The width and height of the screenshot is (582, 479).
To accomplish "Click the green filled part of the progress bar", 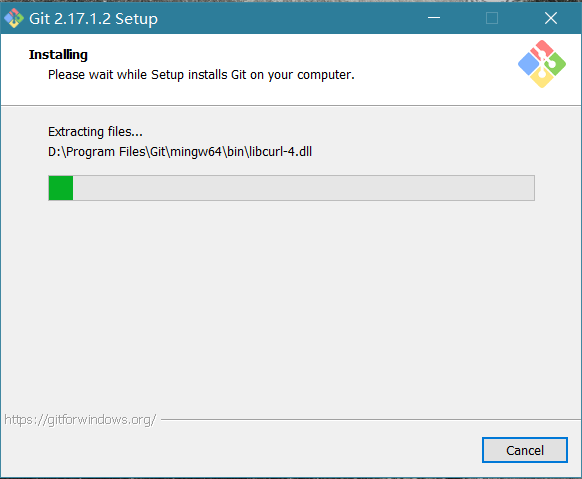I will 61,188.
